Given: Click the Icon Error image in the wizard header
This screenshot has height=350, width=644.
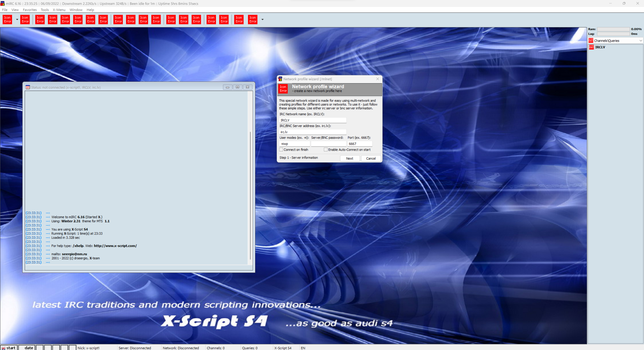Looking at the screenshot, I should pos(283,89).
